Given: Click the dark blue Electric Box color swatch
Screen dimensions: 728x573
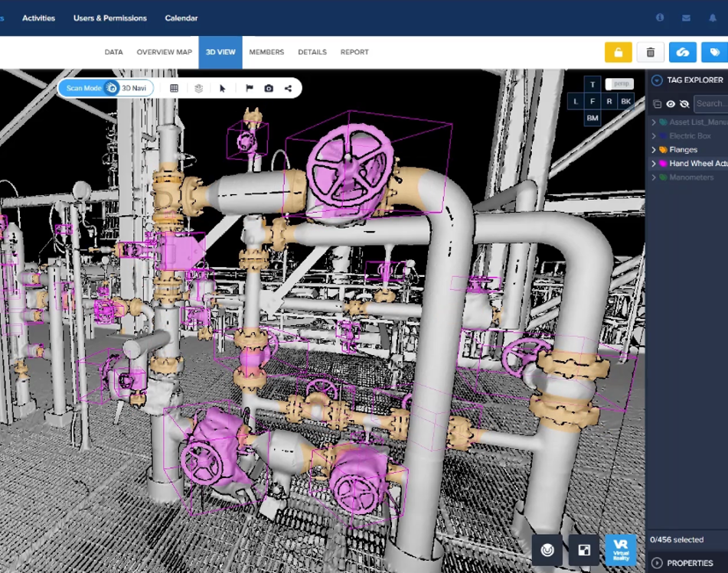Looking at the screenshot, I should point(664,136).
